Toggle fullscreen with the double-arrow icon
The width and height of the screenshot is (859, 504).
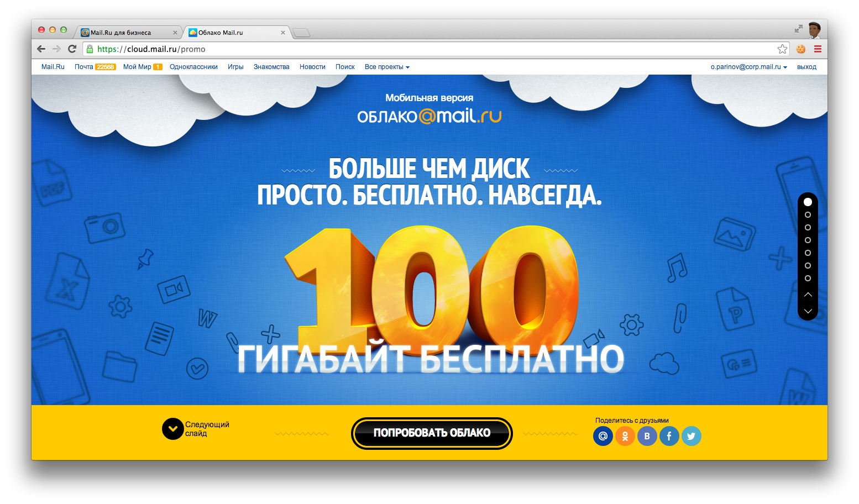(798, 29)
